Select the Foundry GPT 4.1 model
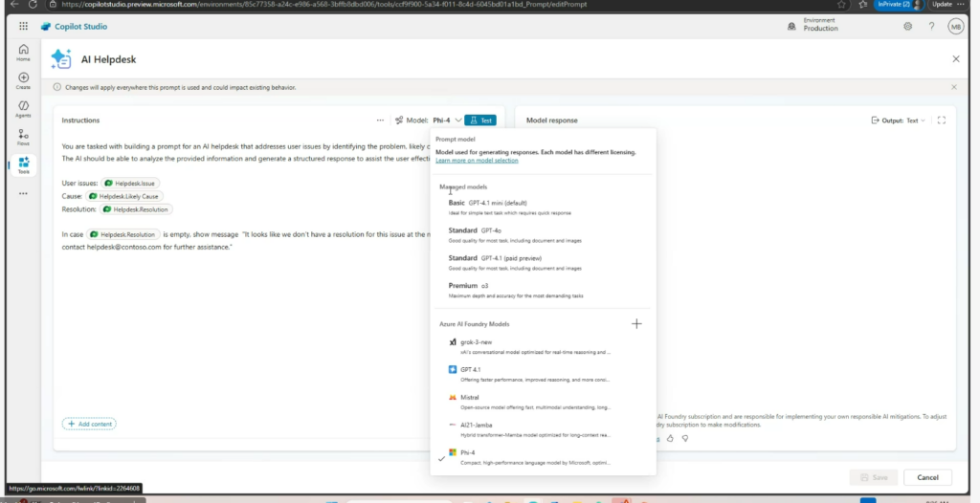980x503 pixels. pos(543,374)
